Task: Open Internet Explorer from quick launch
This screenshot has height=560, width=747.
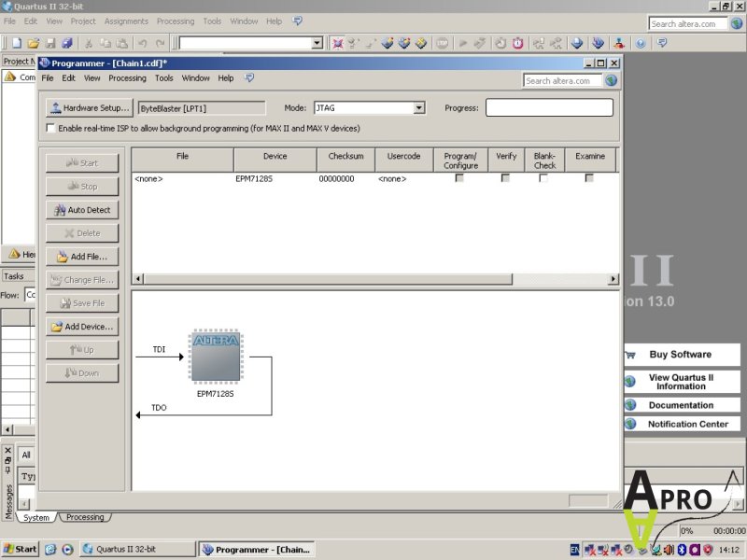Action: click(x=50, y=549)
